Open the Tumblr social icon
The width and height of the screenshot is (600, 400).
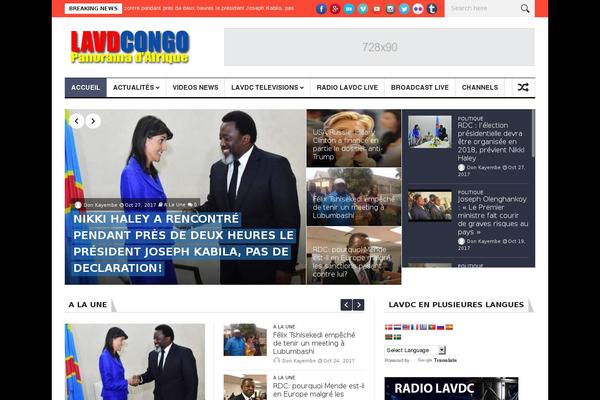coord(432,8)
